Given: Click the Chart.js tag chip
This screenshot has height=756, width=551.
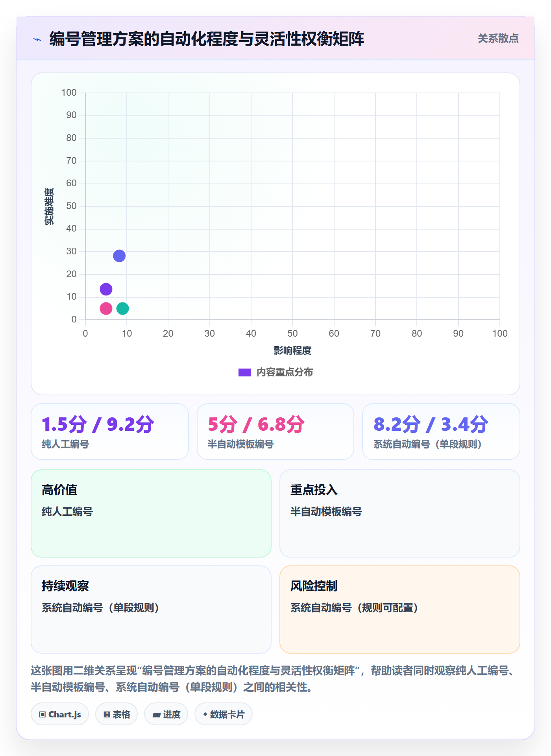Looking at the screenshot, I should [x=60, y=714].
